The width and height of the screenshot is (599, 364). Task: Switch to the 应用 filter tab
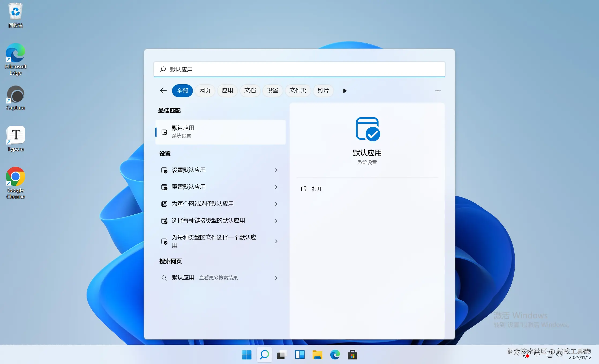click(227, 91)
